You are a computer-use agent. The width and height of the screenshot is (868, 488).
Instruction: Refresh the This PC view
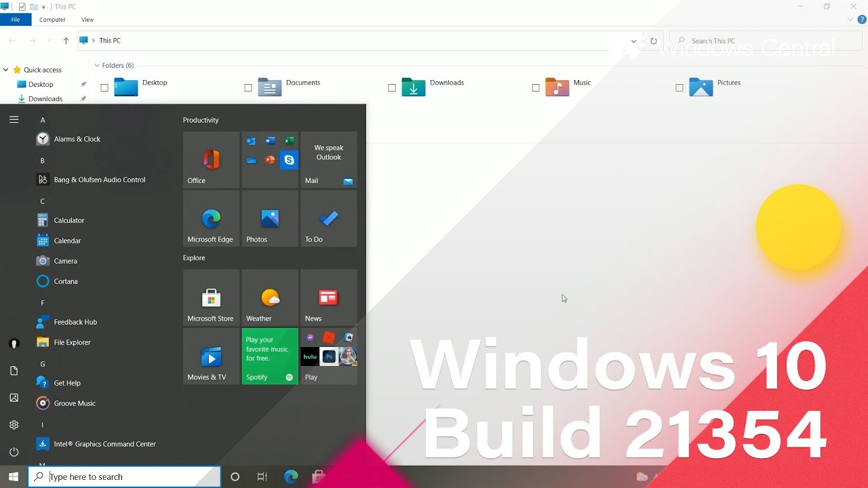[x=654, y=41]
